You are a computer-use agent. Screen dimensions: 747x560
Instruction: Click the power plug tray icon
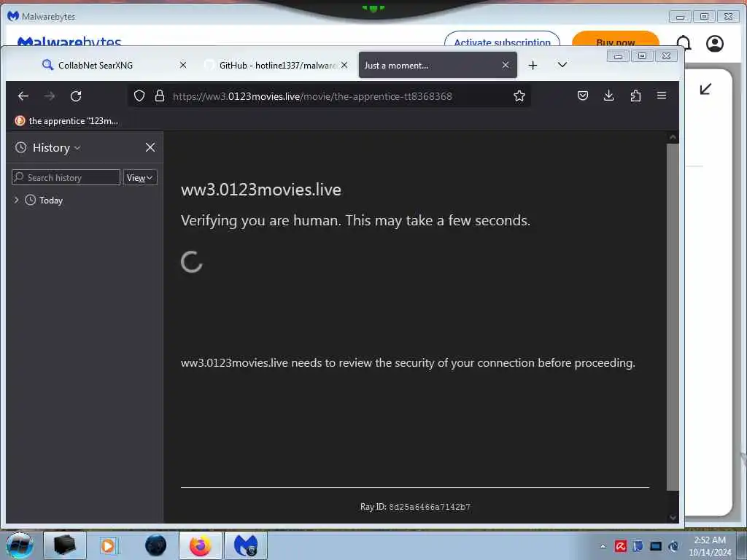[673, 546]
